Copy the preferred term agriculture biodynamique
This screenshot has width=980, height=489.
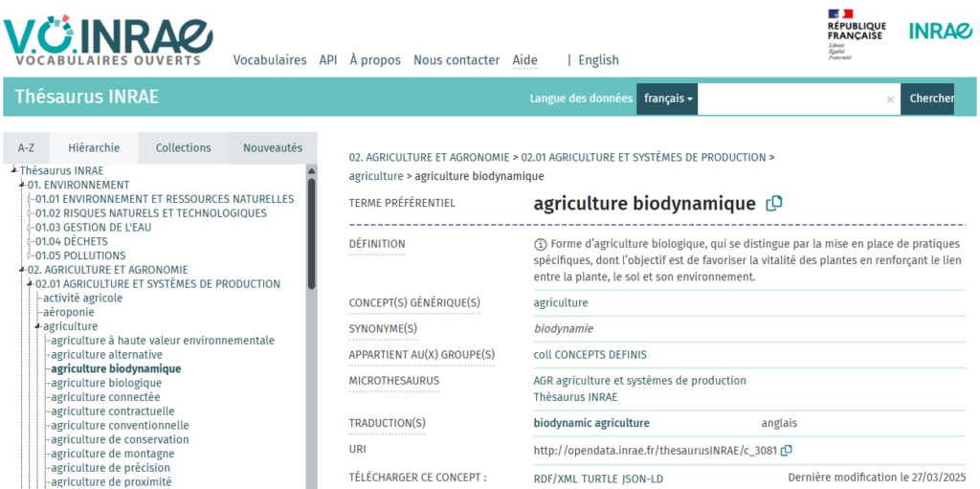coord(774,203)
